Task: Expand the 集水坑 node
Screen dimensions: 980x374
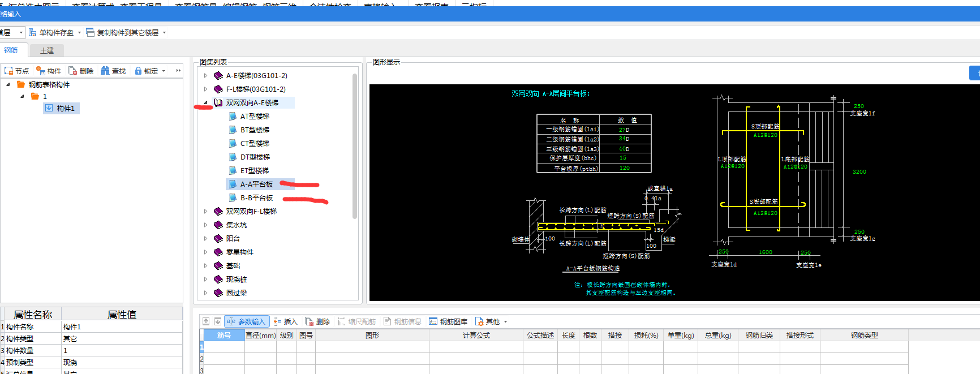Action: click(x=205, y=225)
